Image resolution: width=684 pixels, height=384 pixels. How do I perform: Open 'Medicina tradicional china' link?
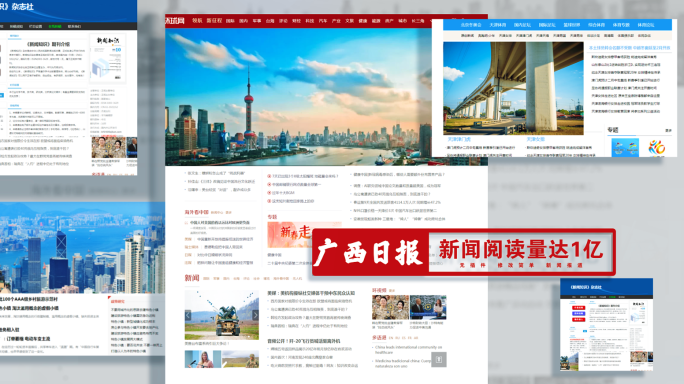[x=403, y=363]
